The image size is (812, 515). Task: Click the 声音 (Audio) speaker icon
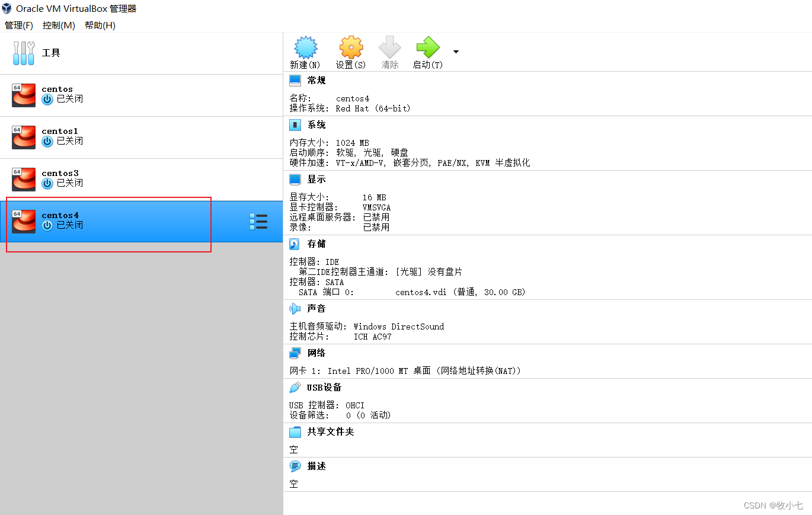point(295,309)
